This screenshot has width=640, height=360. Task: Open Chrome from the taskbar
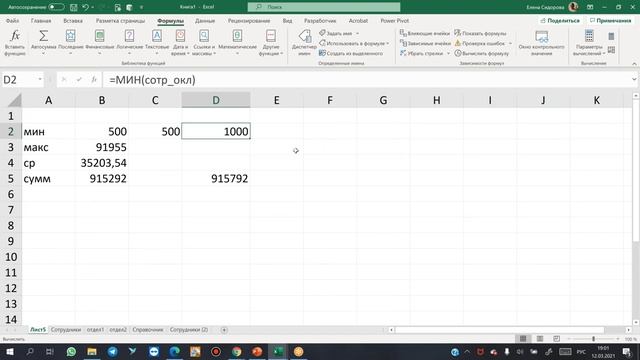point(236,351)
